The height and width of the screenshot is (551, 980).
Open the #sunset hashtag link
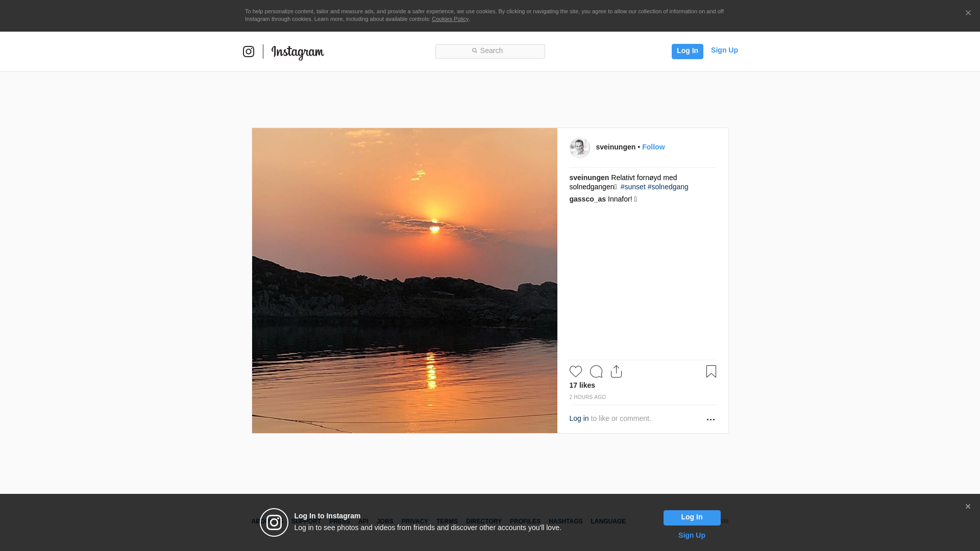(x=632, y=187)
